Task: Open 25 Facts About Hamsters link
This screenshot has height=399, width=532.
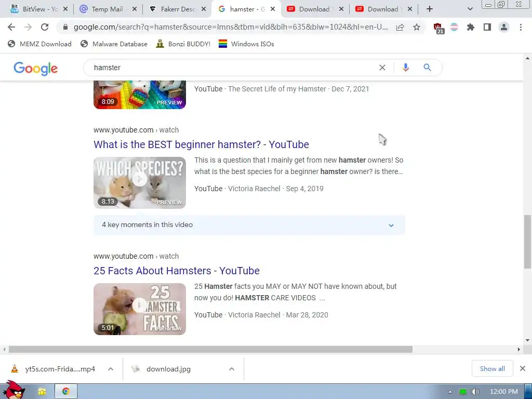Action: coord(177,271)
